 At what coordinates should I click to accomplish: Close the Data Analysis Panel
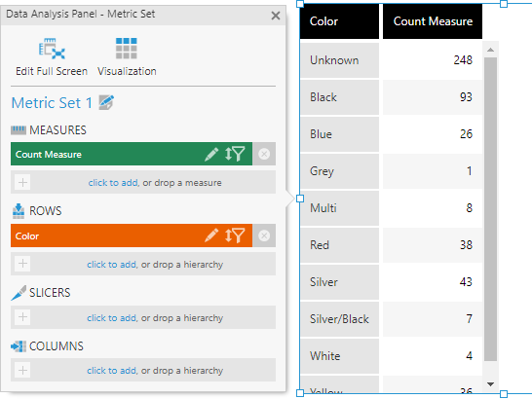(276, 16)
